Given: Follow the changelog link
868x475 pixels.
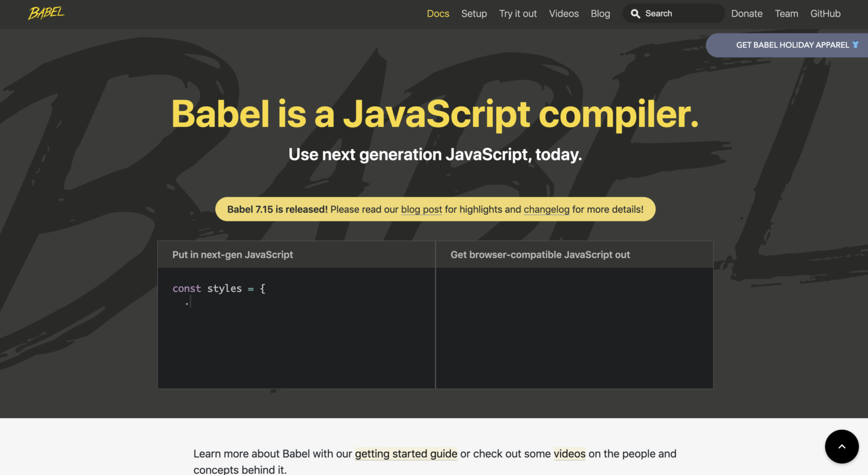Looking at the screenshot, I should pyautogui.click(x=546, y=210).
